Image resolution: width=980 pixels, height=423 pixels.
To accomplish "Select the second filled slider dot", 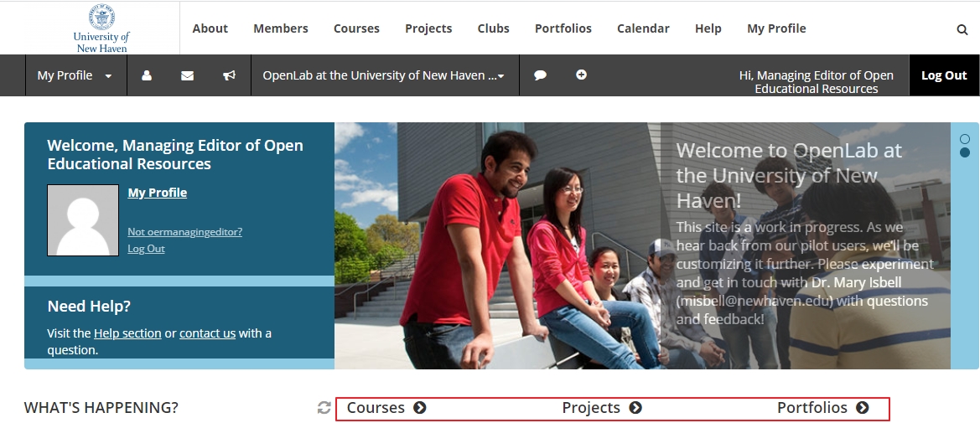I will tap(964, 152).
